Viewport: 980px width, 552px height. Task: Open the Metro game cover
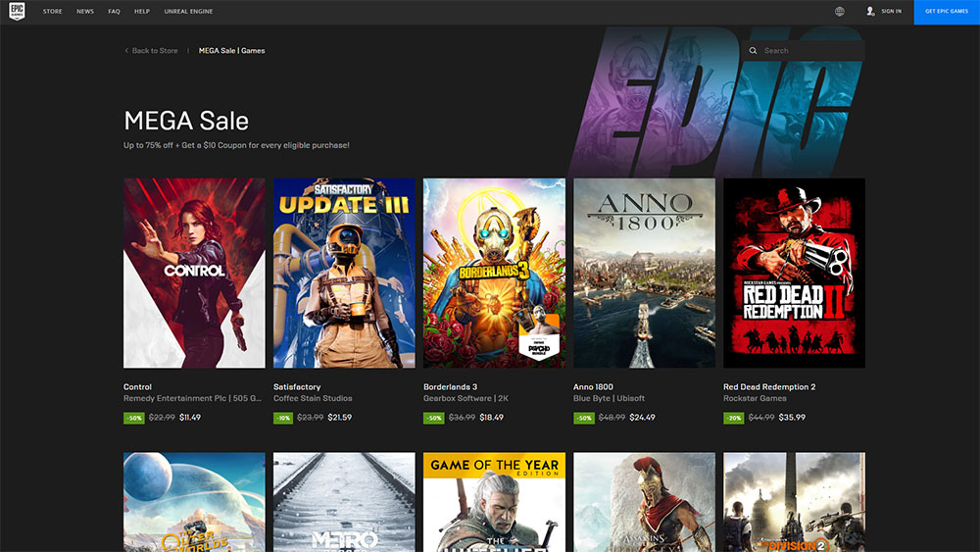coord(344,502)
